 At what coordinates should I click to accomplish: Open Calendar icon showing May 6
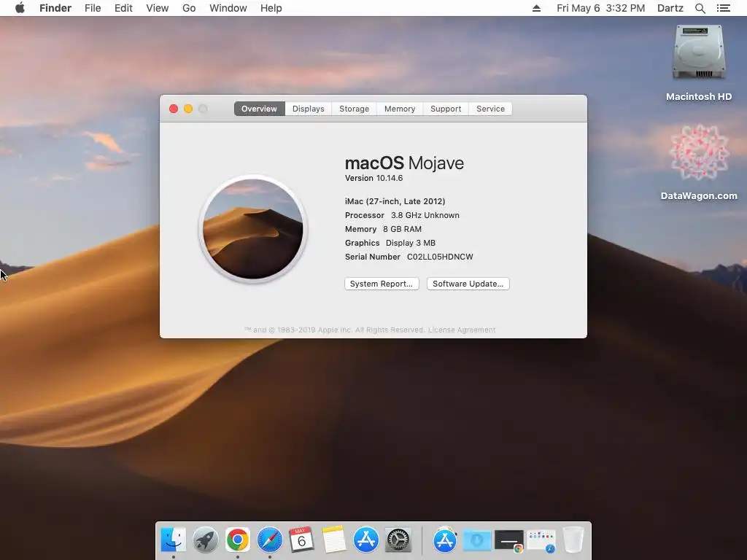[x=301, y=540]
